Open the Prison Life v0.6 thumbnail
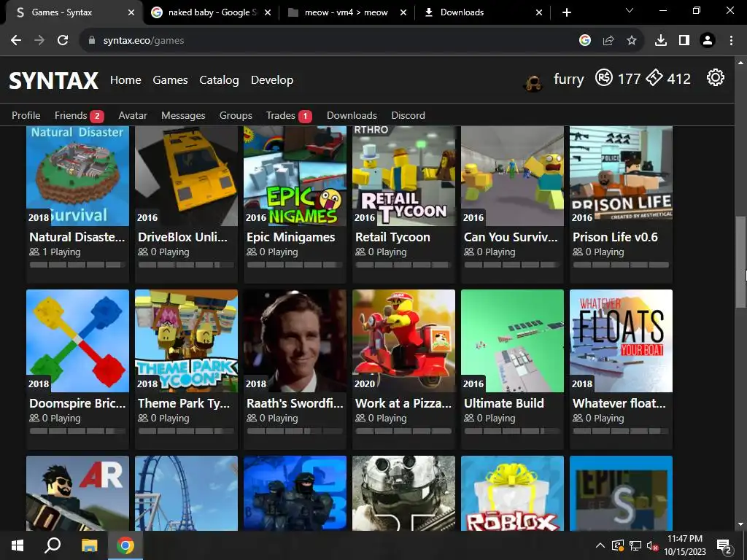 621,176
